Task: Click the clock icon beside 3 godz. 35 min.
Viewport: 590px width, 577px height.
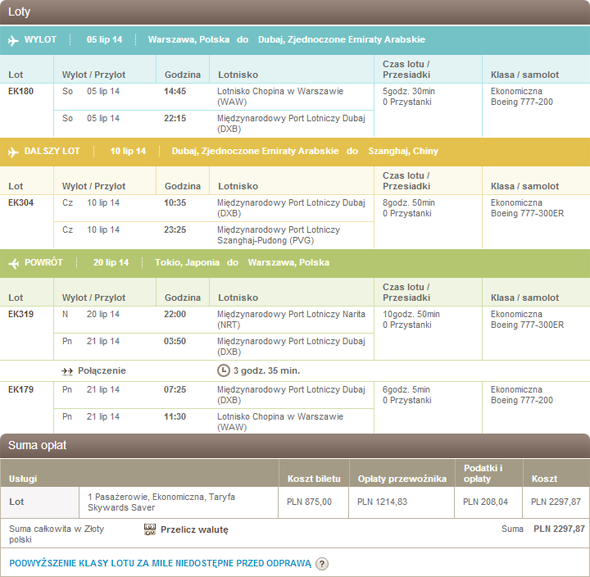Action: point(224,371)
